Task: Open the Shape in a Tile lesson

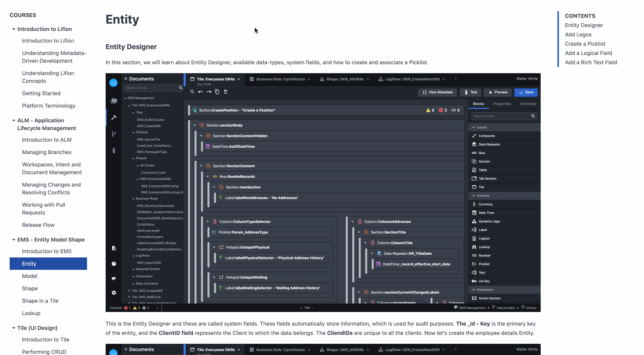Action: tap(40, 301)
